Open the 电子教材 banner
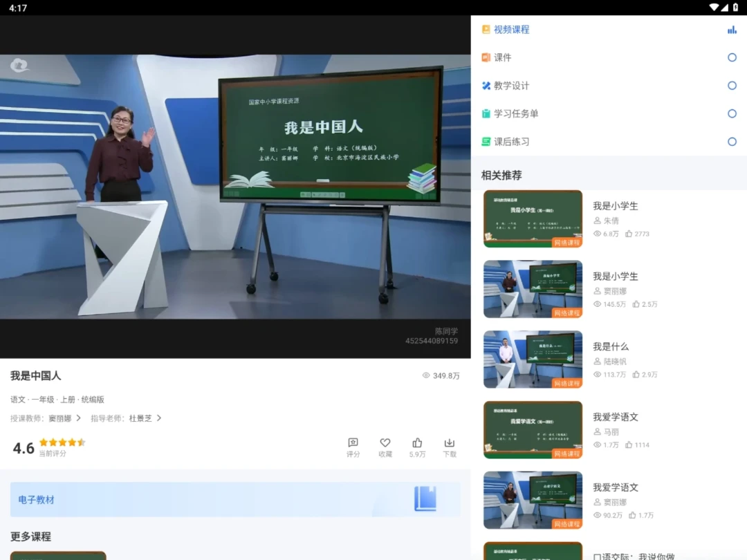 click(235, 500)
